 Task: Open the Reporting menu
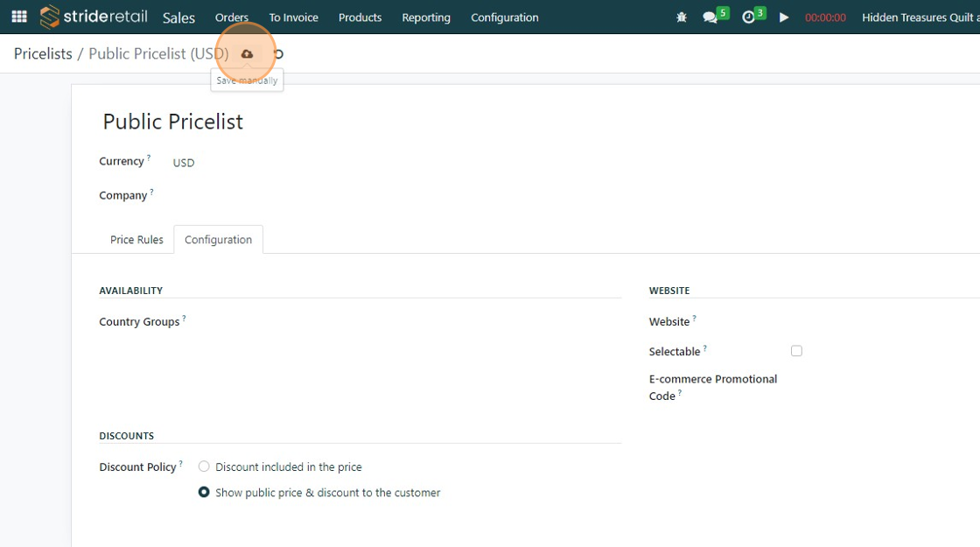pyautogui.click(x=426, y=18)
